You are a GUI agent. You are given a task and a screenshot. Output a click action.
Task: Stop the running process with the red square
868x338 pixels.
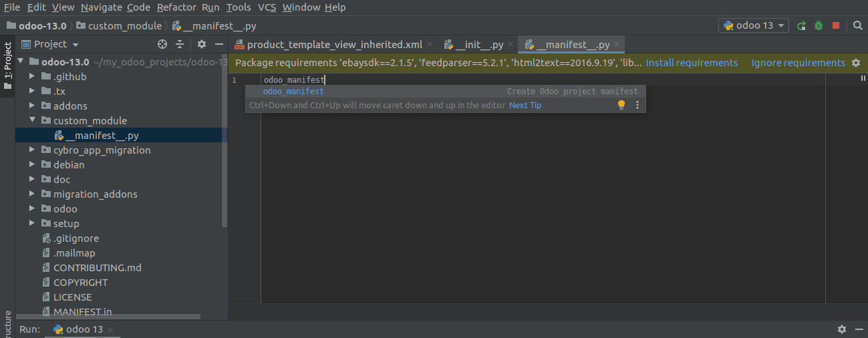point(835,25)
